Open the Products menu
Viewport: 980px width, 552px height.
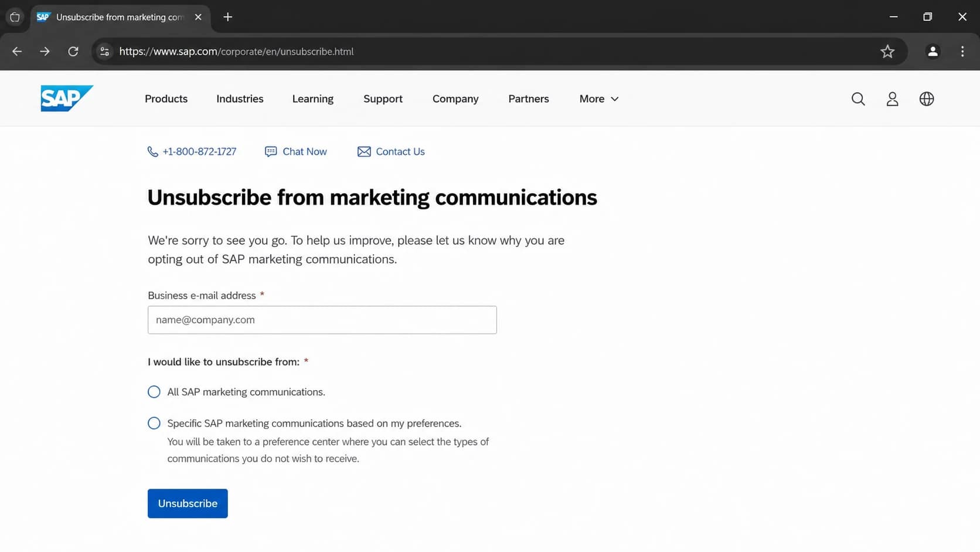click(166, 99)
